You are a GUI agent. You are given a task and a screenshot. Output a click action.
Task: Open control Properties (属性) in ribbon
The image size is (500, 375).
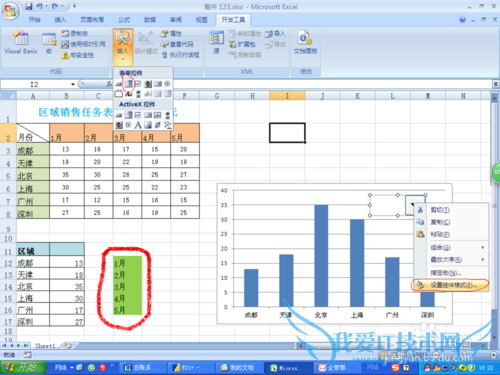tap(171, 34)
